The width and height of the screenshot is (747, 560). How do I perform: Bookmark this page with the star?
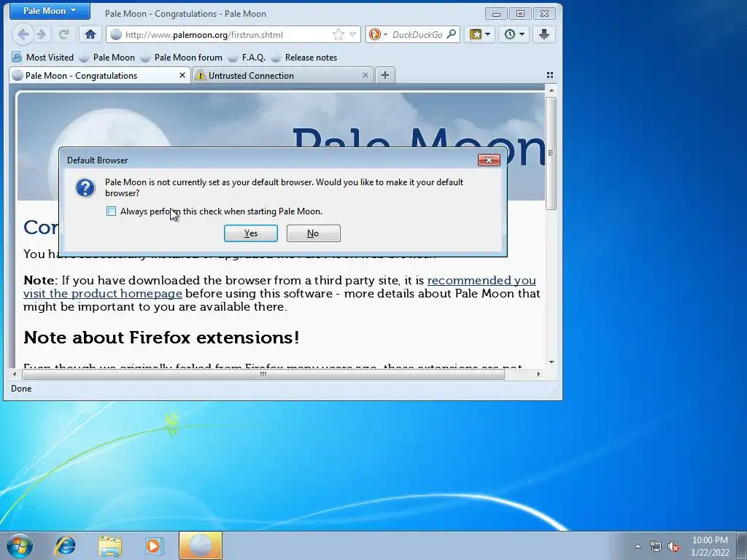tap(338, 34)
